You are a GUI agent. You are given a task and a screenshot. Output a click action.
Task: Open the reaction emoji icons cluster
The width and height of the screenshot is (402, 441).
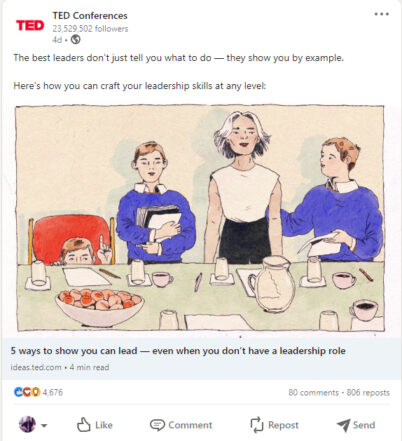pyautogui.click(x=27, y=392)
